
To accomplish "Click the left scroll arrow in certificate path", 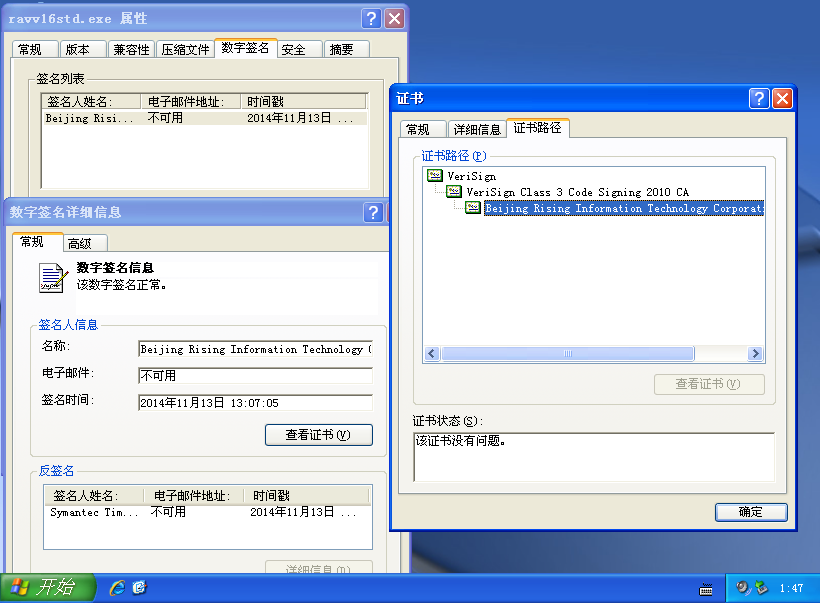I will pos(431,354).
